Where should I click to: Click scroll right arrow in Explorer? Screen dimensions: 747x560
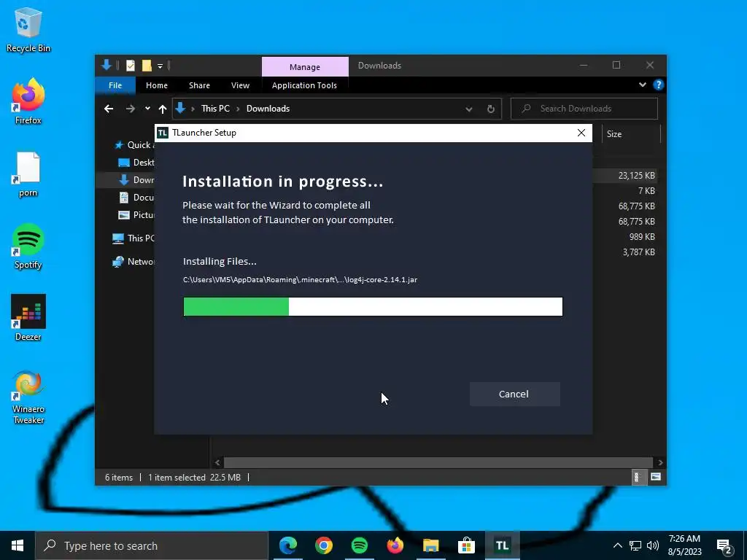[659, 462]
